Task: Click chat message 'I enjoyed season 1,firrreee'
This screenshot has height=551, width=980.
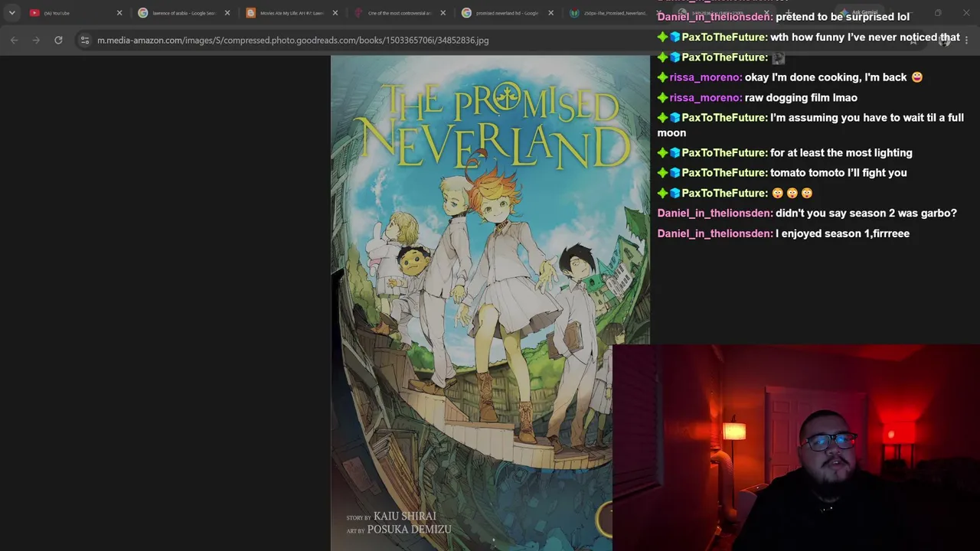Action: coord(842,233)
